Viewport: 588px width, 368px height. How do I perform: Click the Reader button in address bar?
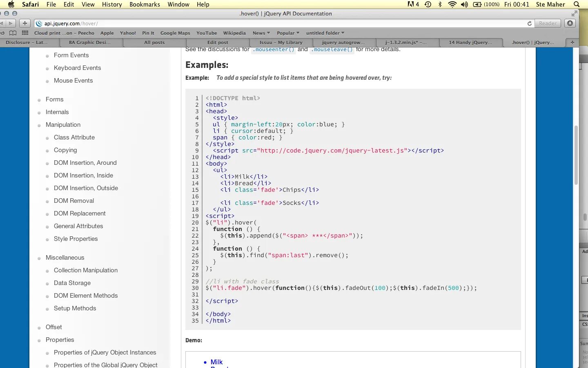548,23
